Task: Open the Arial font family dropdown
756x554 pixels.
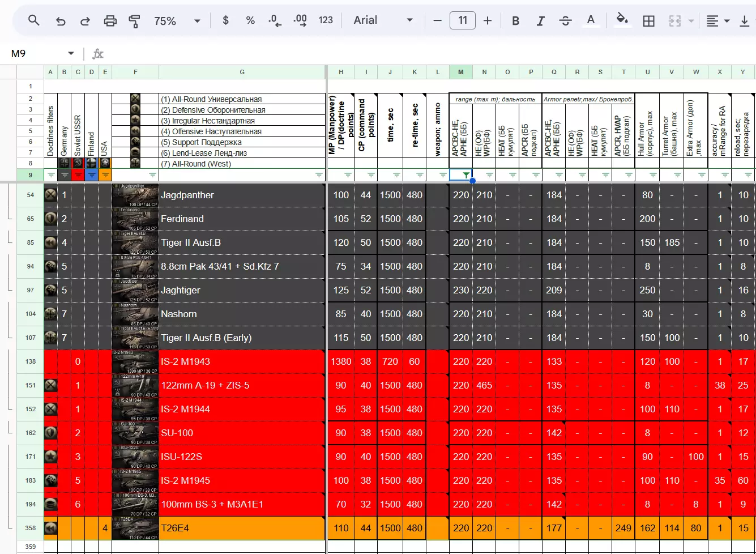Action: point(383,21)
